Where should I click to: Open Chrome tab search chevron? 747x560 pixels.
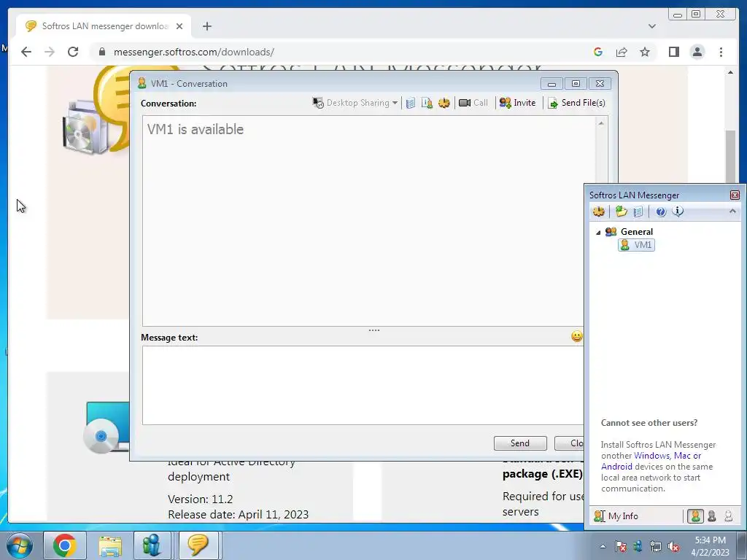651,26
